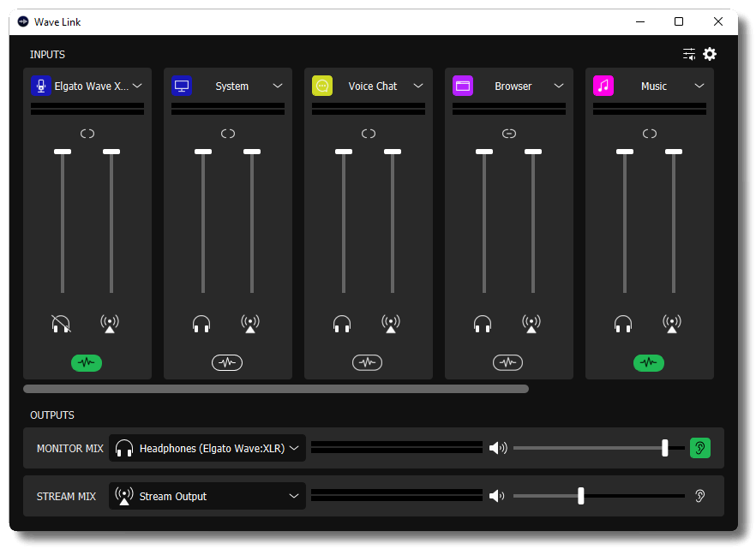Open Elgato Wave green effects button
756x549 pixels.
point(87,362)
